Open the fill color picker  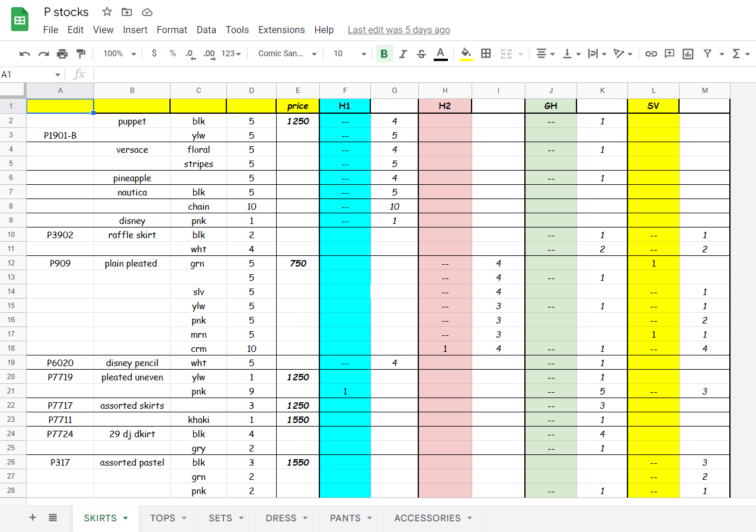pyautogui.click(x=466, y=54)
